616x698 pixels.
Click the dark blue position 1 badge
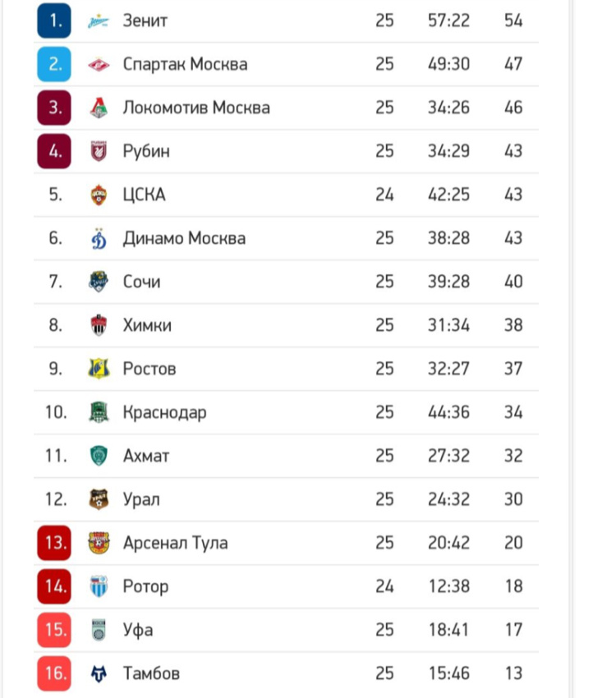54,21
